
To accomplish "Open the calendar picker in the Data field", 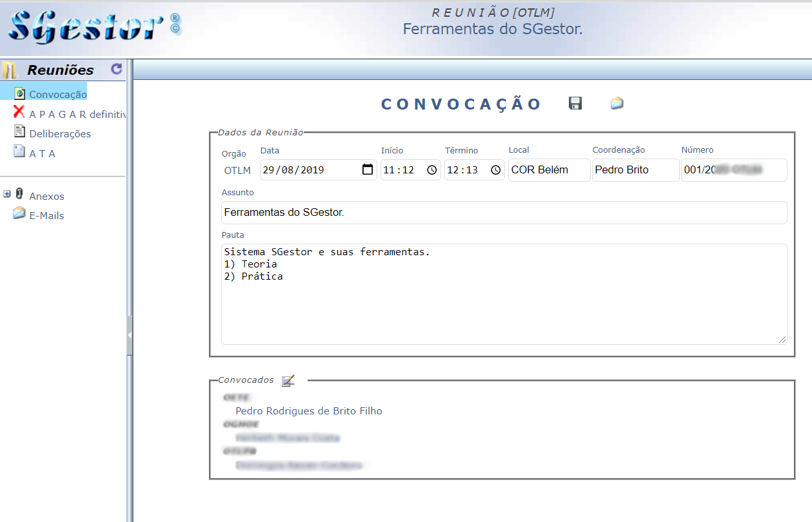I will 368,170.
